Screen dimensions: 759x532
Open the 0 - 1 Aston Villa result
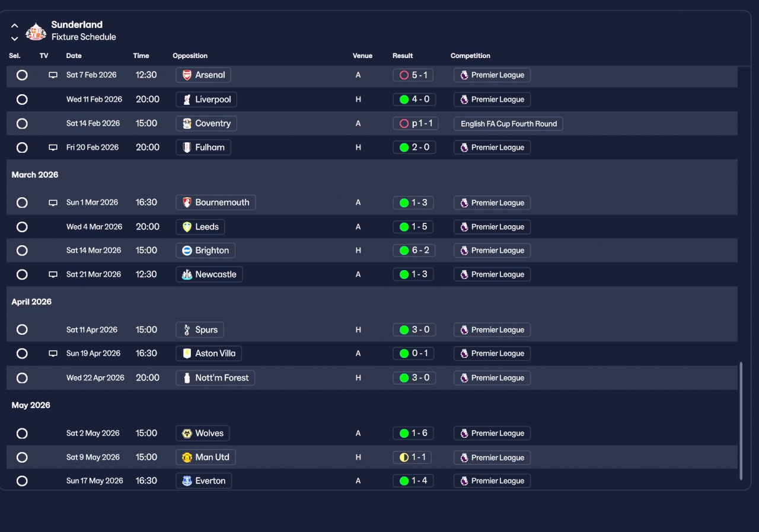tap(413, 354)
